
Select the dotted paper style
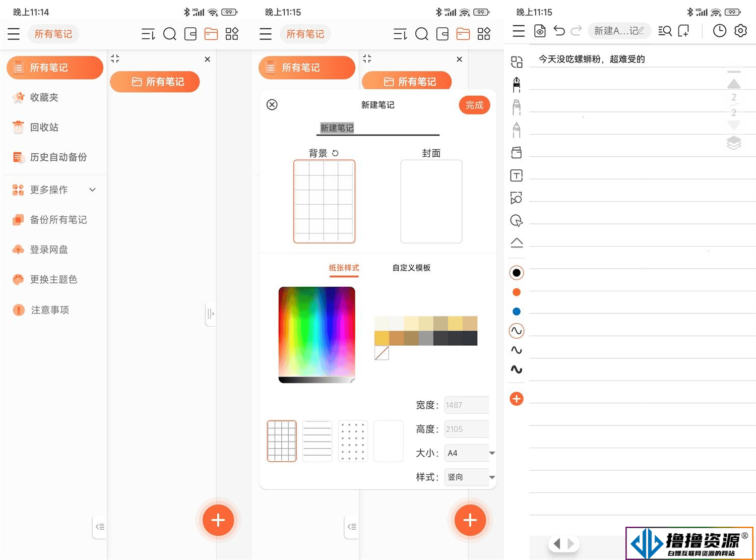353,441
